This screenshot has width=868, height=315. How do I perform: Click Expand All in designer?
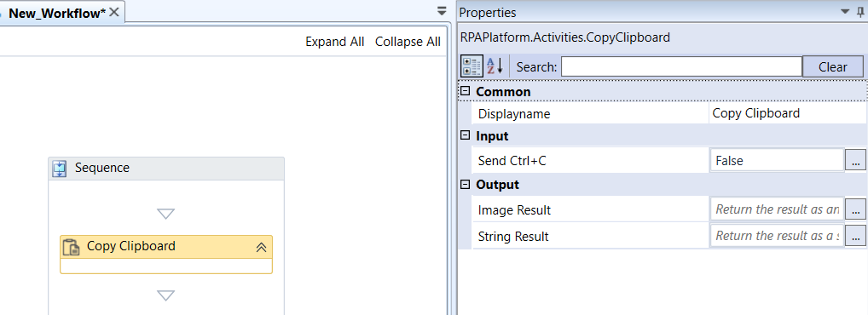click(x=335, y=42)
